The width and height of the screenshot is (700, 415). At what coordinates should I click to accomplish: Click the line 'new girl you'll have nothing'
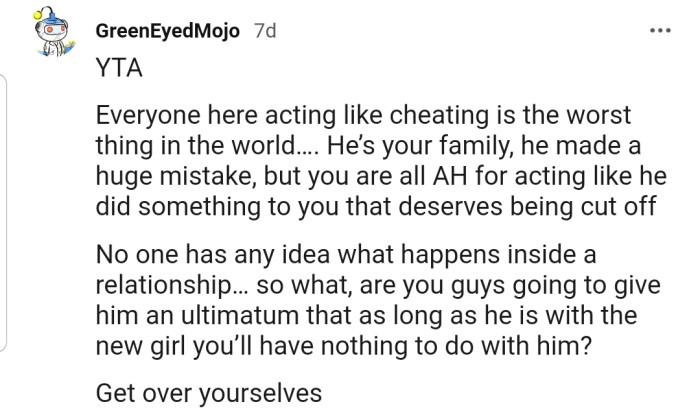point(344,345)
